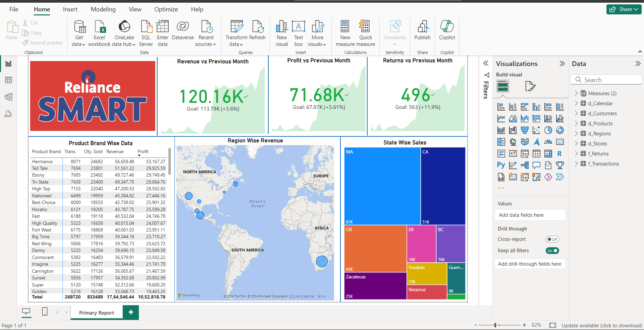Click the WA block in treemap
Image resolution: width=644 pixels, height=330 pixels.
pos(382,186)
